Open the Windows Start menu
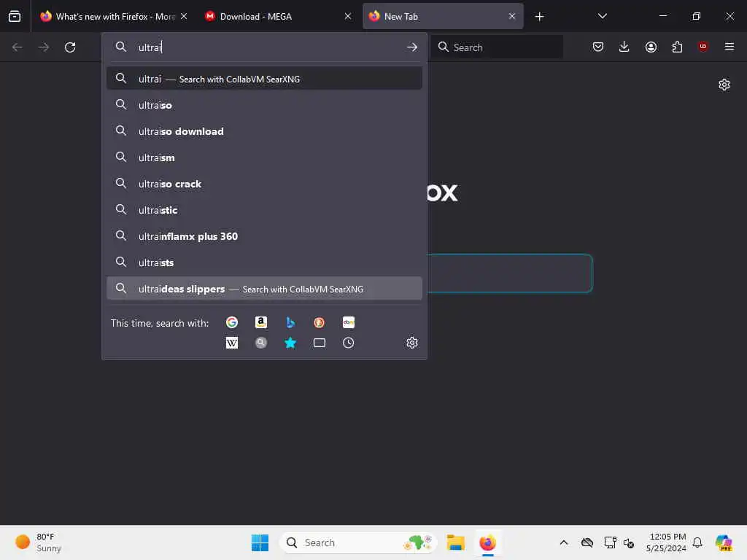The image size is (747, 560). click(x=260, y=542)
